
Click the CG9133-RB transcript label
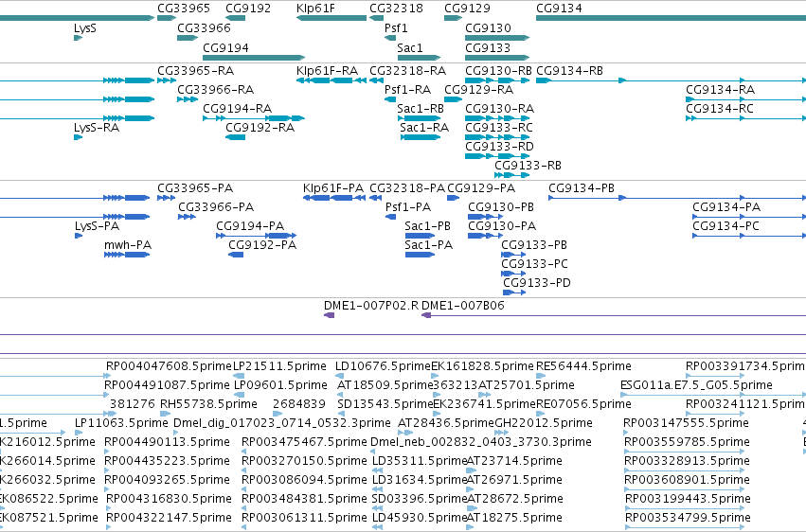pos(528,166)
